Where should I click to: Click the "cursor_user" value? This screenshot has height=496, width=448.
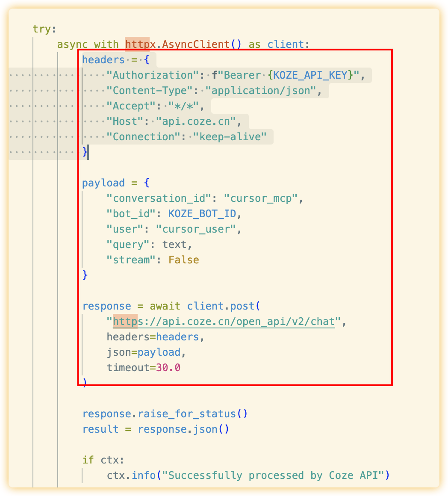(x=196, y=229)
